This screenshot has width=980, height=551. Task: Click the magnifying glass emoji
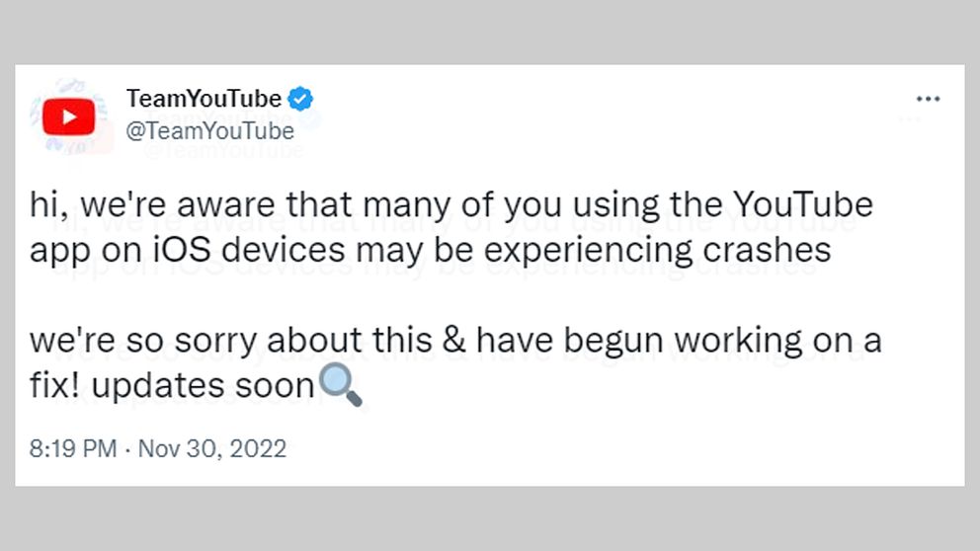pyautogui.click(x=342, y=385)
